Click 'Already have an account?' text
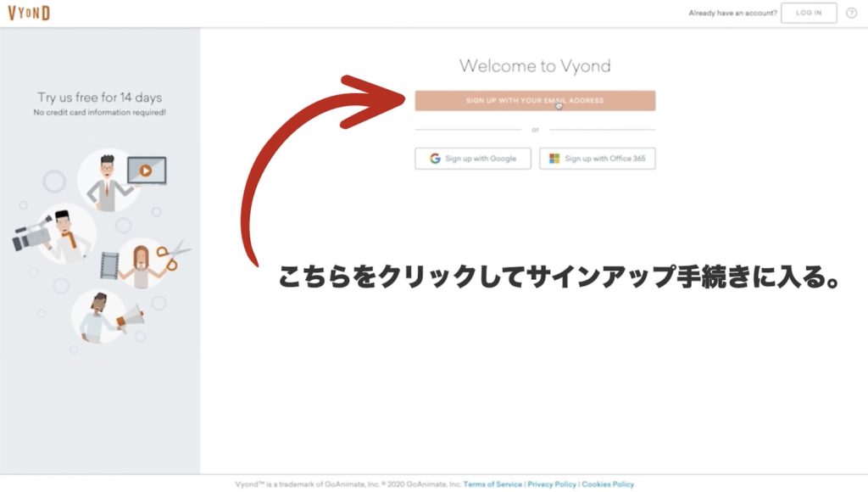Image resolution: width=868 pixels, height=492 pixels. tap(732, 13)
